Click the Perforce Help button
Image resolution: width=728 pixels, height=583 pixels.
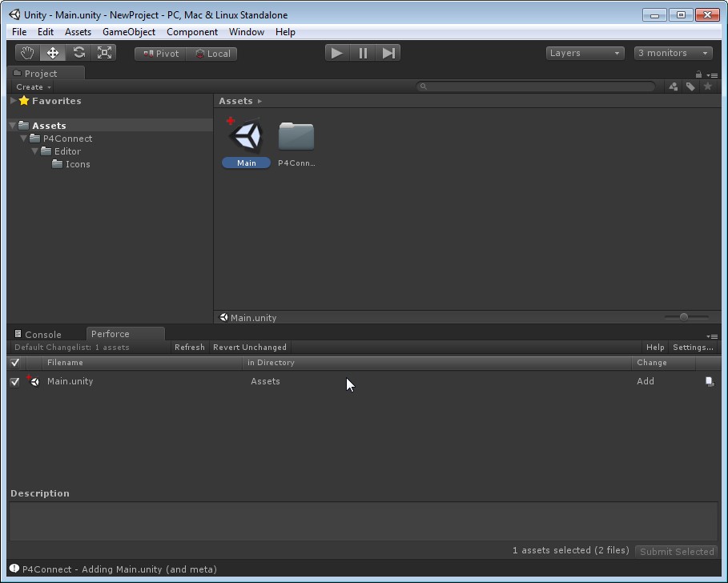(655, 348)
